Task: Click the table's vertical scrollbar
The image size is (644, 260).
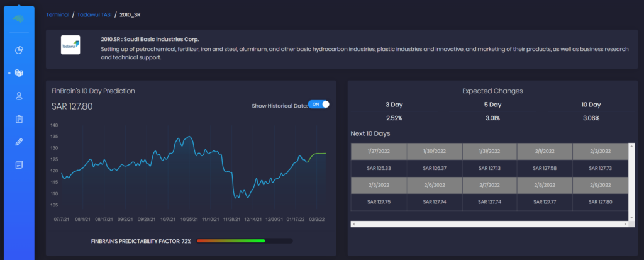Action: 631,181
